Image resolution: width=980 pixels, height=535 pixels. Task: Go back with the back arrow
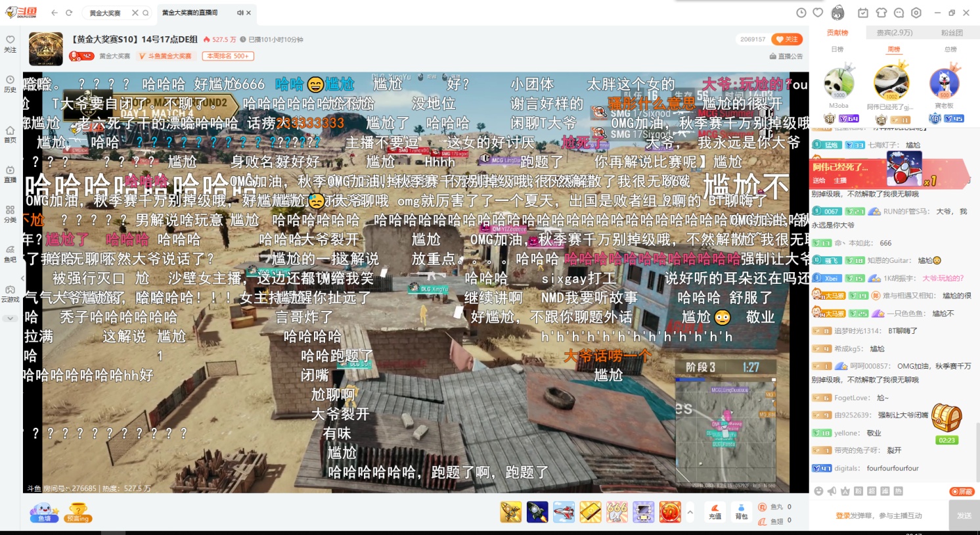coord(55,12)
